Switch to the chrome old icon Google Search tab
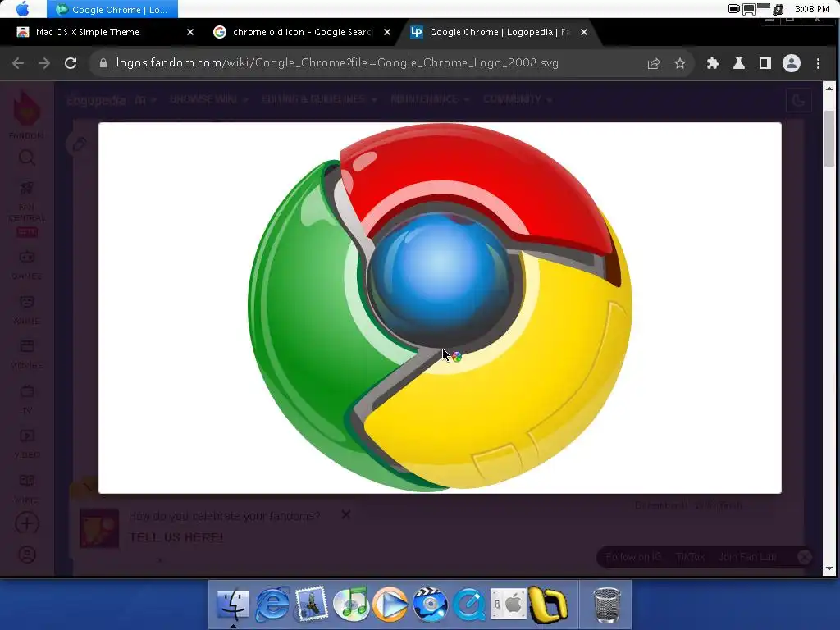 302,32
